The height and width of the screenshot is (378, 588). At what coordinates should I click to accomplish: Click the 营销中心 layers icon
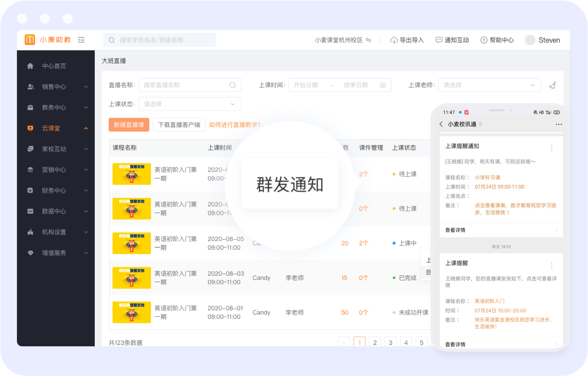(30, 170)
